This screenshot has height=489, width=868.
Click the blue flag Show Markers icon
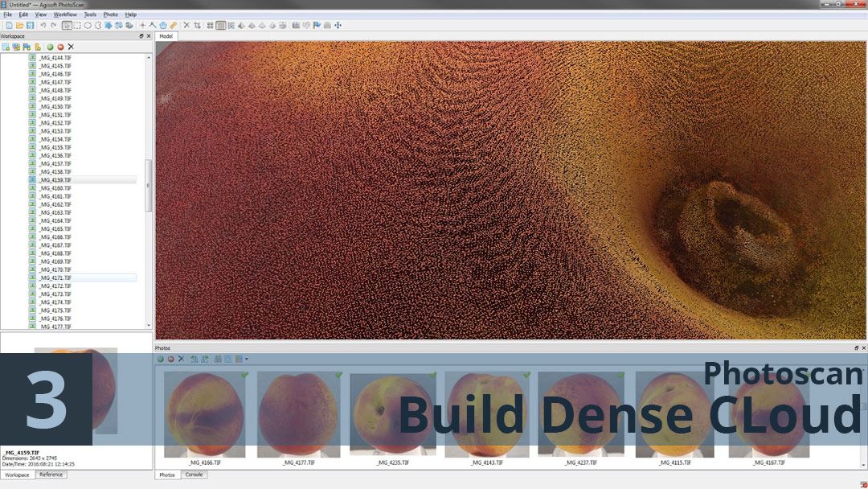click(317, 26)
